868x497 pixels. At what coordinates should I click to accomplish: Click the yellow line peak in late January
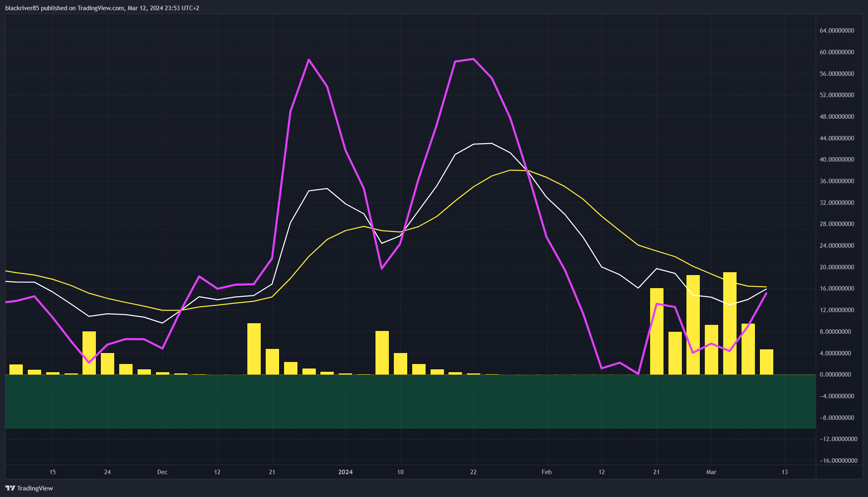(511, 170)
